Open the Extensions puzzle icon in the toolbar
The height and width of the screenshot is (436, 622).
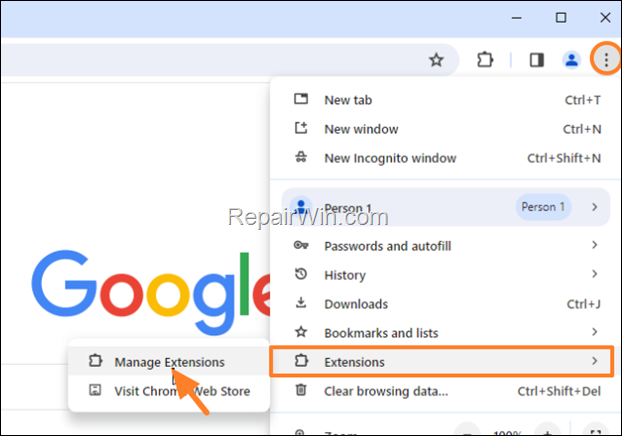coord(485,60)
